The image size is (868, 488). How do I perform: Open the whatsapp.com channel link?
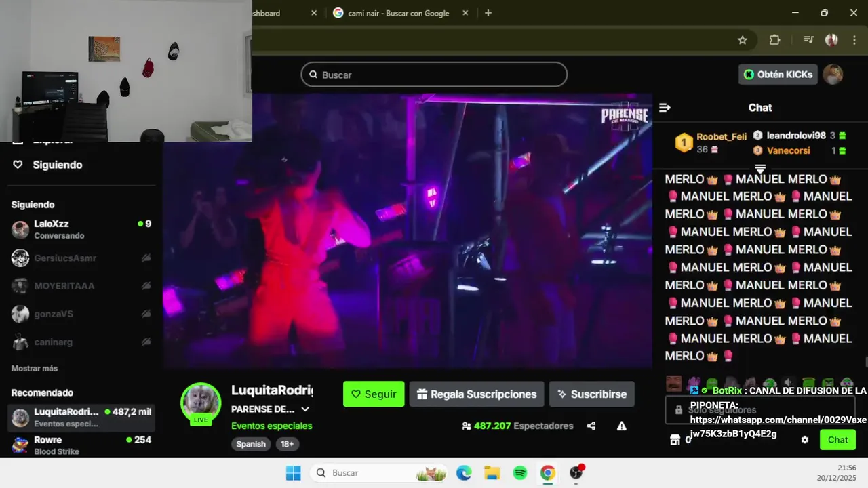coord(778,427)
